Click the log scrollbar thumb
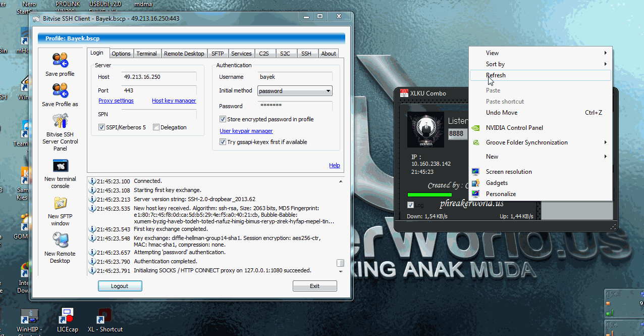This screenshot has width=644, height=336. pos(341,263)
